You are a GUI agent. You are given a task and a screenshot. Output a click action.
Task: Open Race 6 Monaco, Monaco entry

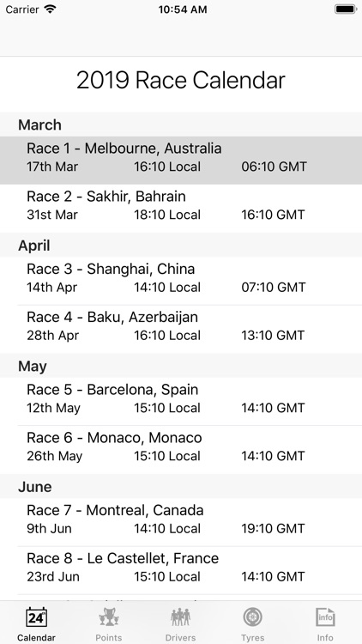point(181,450)
